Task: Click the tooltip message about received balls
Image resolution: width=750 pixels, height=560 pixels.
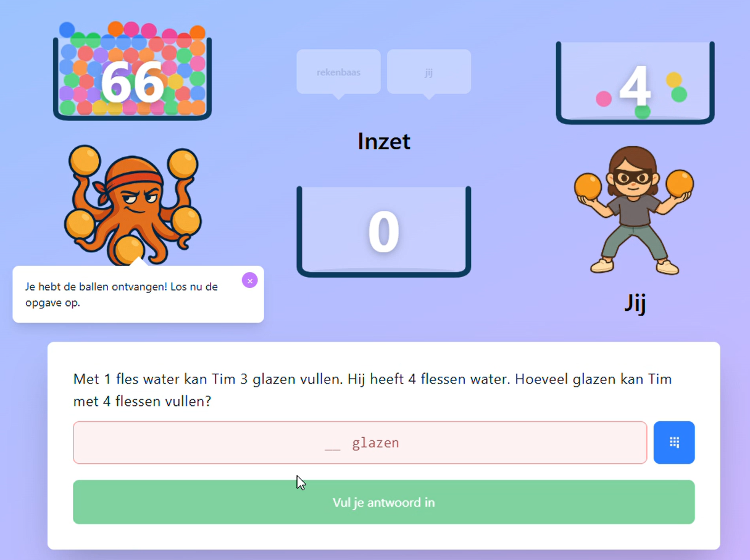Action: point(122,295)
